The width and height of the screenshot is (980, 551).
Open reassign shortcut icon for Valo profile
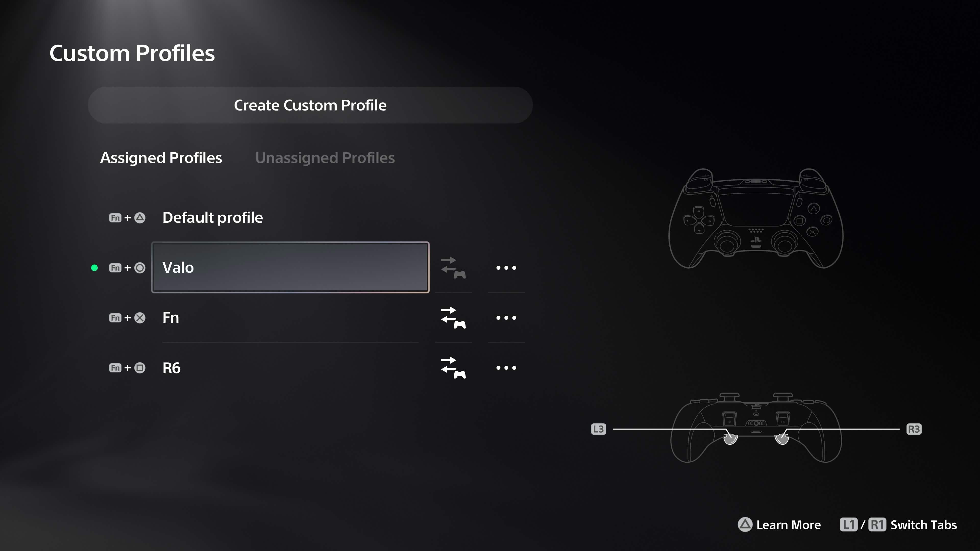[x=453, y=268]
